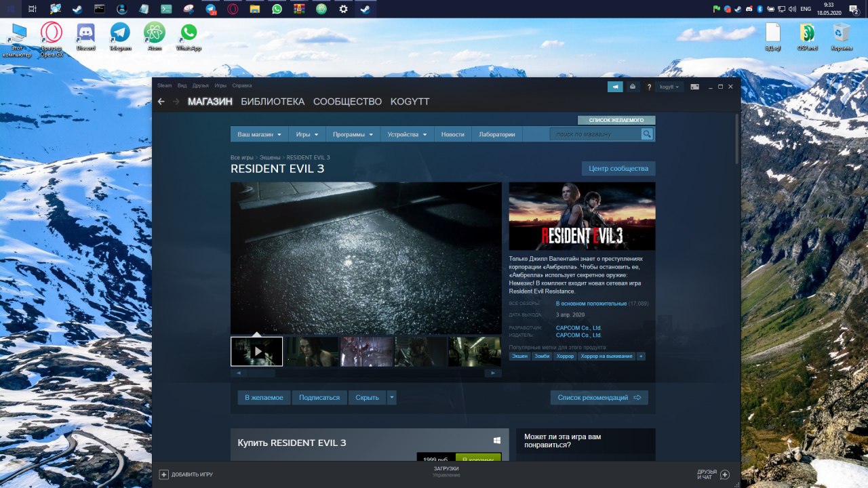This screenshot has width=868, height=488.
Task: Open File Explorer from the taskbar
Action: pos(254,9)
